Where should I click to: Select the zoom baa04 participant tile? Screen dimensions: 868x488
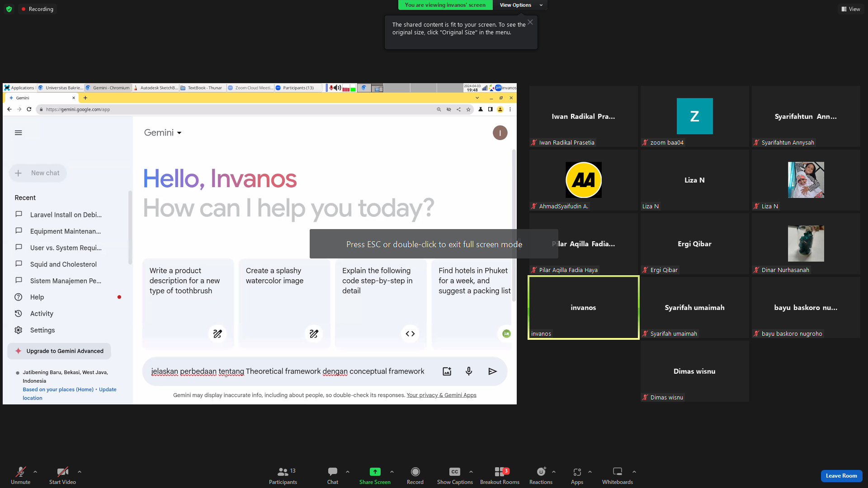[x=694, y=116]
